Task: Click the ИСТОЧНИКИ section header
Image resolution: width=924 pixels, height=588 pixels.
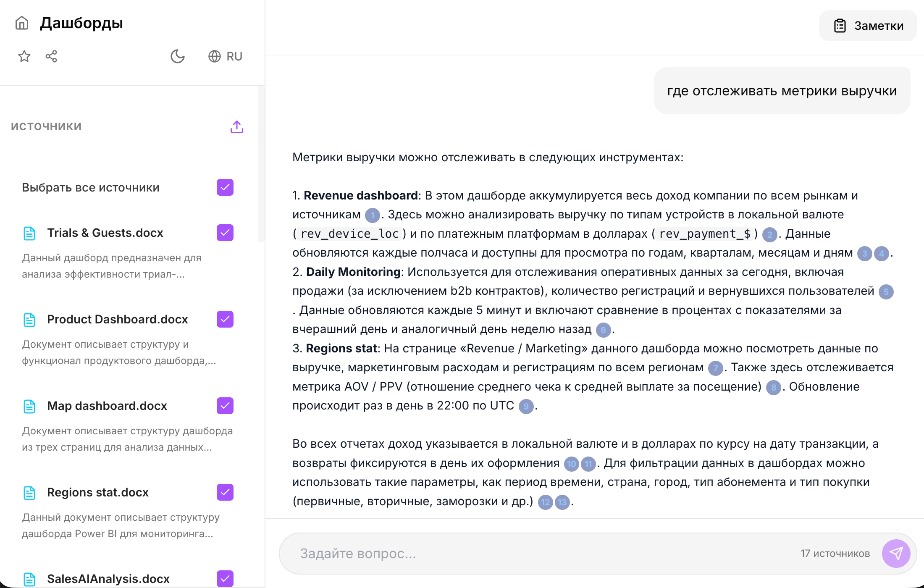Action: pos(46,126)
